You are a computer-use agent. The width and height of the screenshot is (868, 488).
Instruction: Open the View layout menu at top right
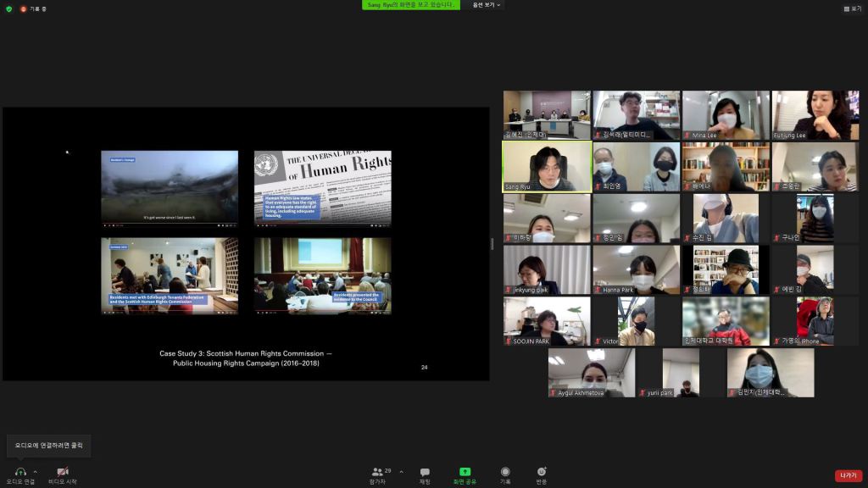coord(852,8)
